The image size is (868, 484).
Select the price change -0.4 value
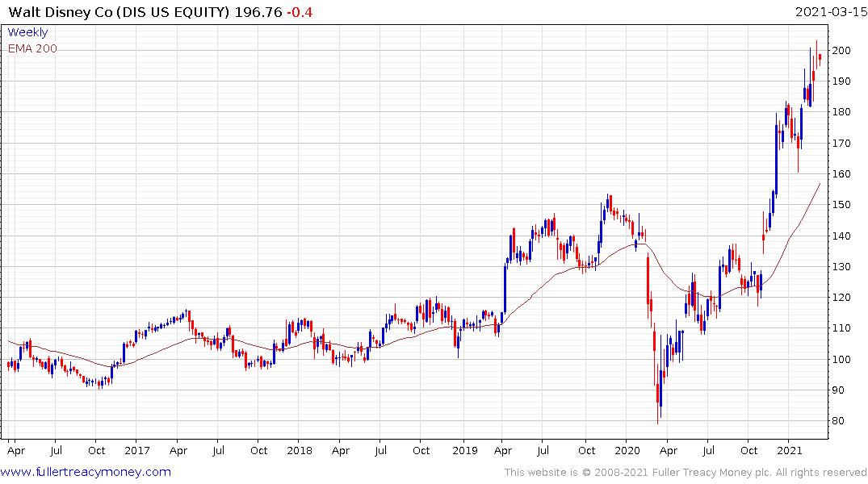300,12
